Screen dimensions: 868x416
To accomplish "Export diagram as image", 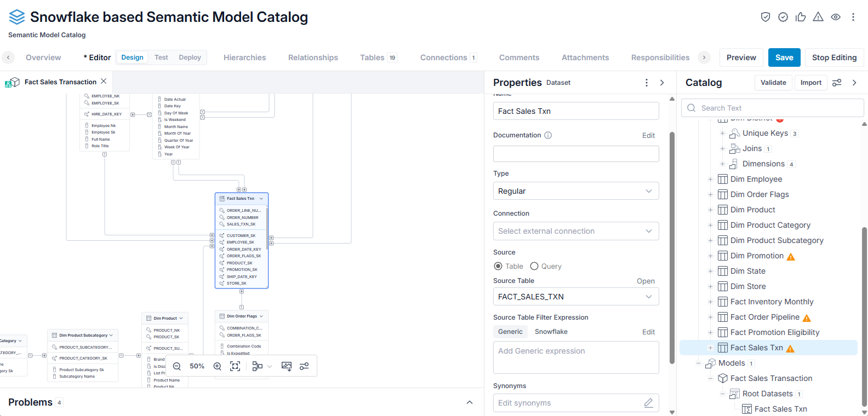I will (x=287, y=366).
